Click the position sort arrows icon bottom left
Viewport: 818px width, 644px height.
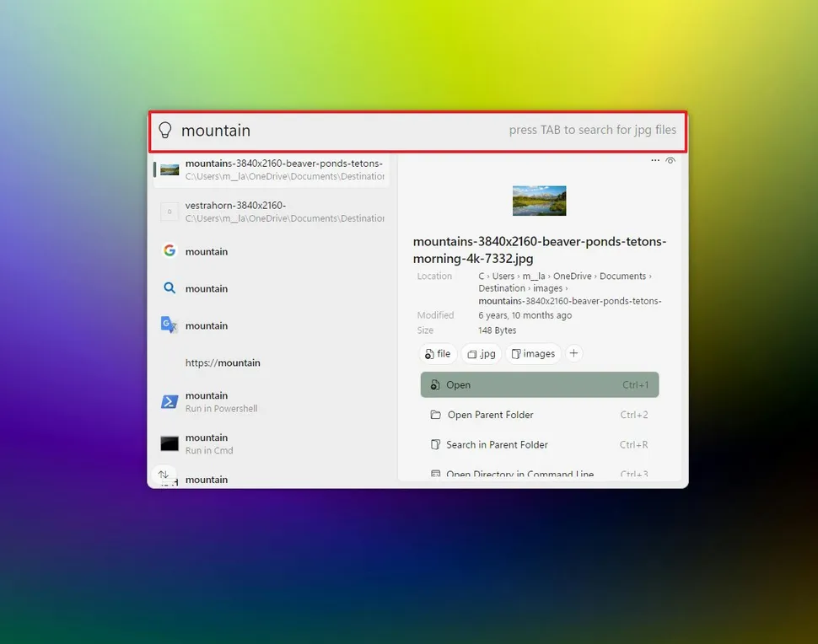(x=164, y=475)
